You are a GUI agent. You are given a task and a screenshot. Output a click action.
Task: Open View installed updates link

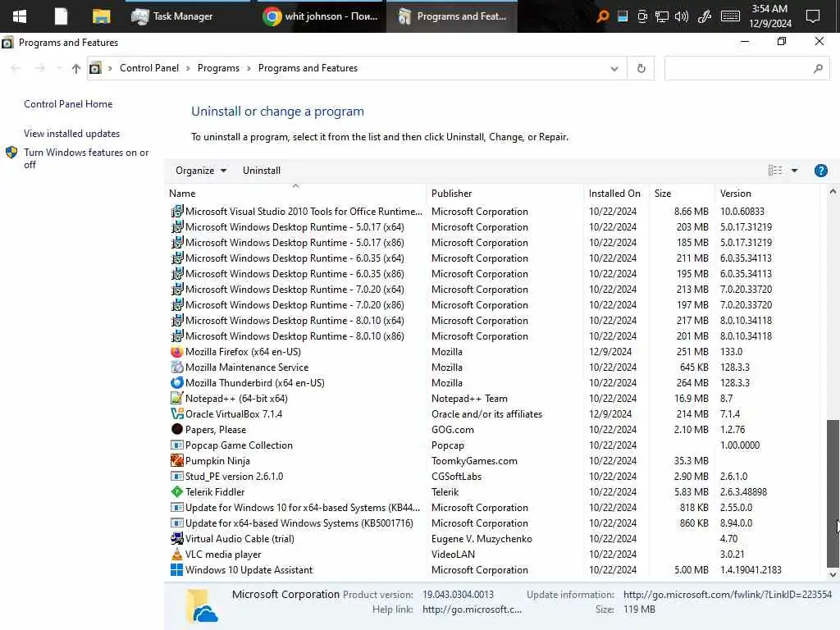point(72,134)
